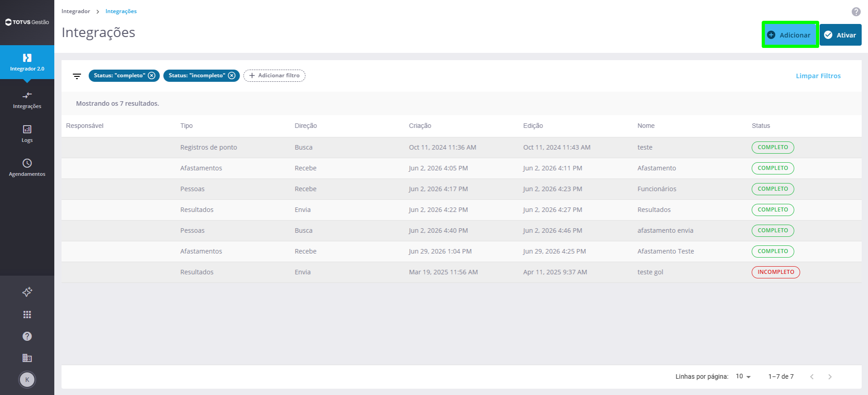Sort by Edição column header
The height and width of the screenshot is (395, 868).
(533, 126)
